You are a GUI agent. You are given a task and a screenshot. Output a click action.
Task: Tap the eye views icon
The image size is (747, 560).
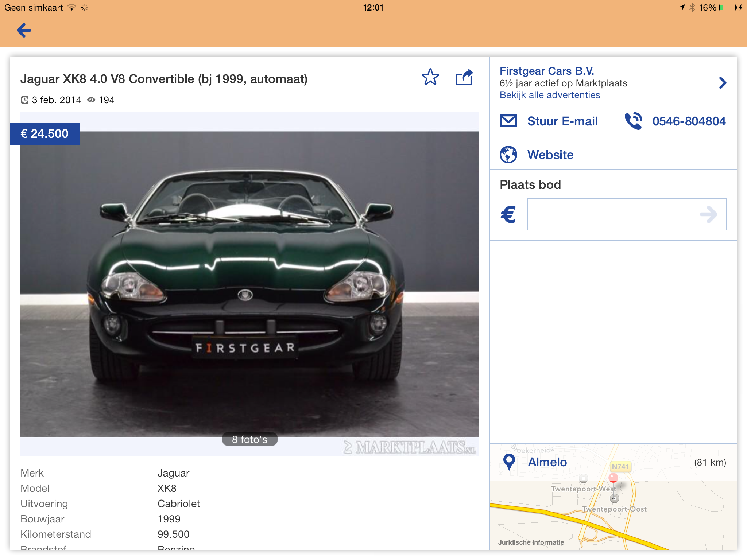91,100
